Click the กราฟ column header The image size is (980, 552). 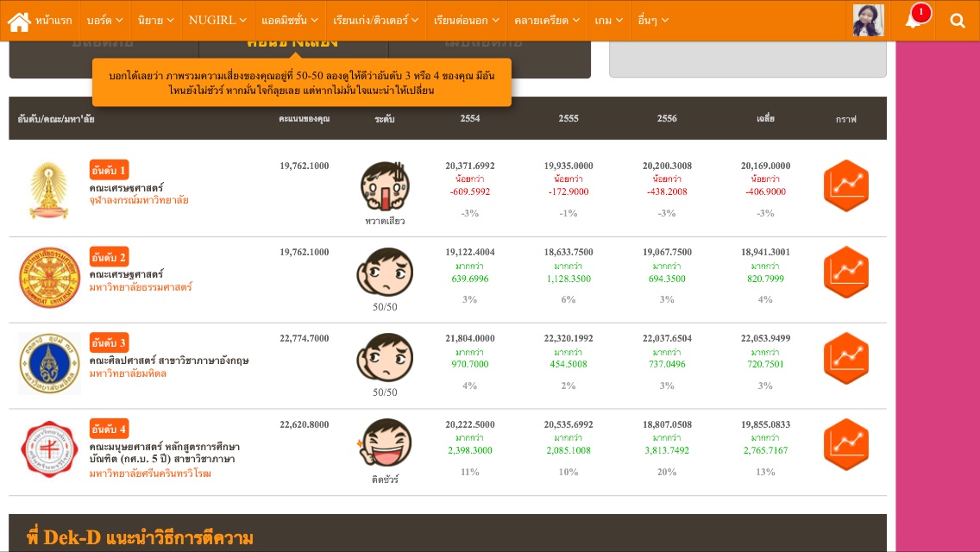[846, 119]
